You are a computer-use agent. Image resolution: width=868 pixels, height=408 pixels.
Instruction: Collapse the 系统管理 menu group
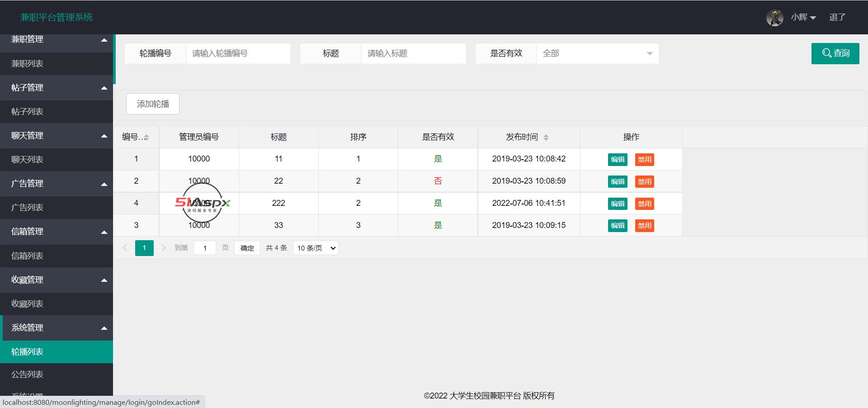point(57,328)
